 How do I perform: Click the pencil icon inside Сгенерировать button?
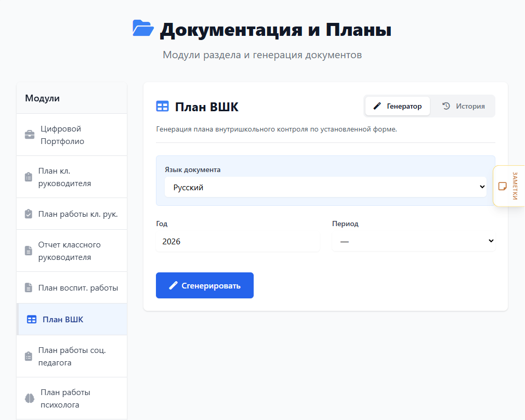[173, 285]
